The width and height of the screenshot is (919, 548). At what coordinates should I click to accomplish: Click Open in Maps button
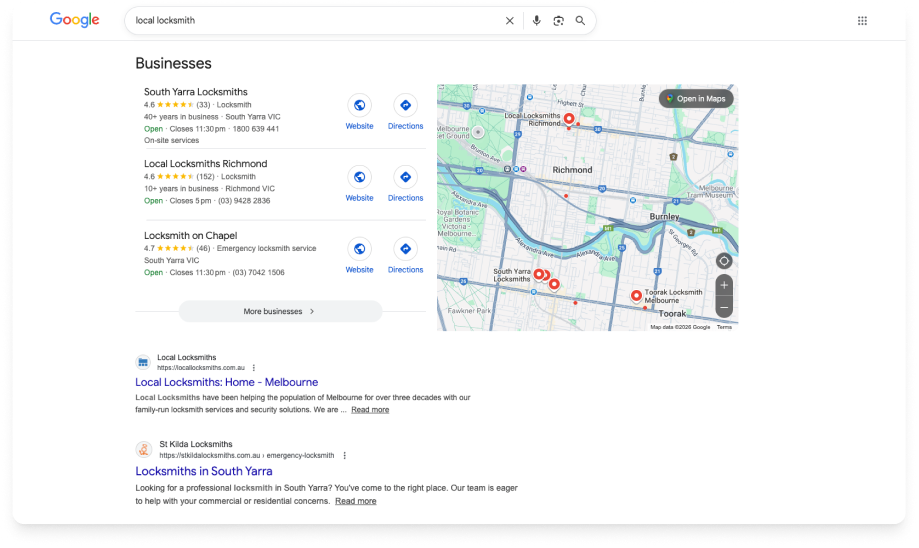point(696,98)
